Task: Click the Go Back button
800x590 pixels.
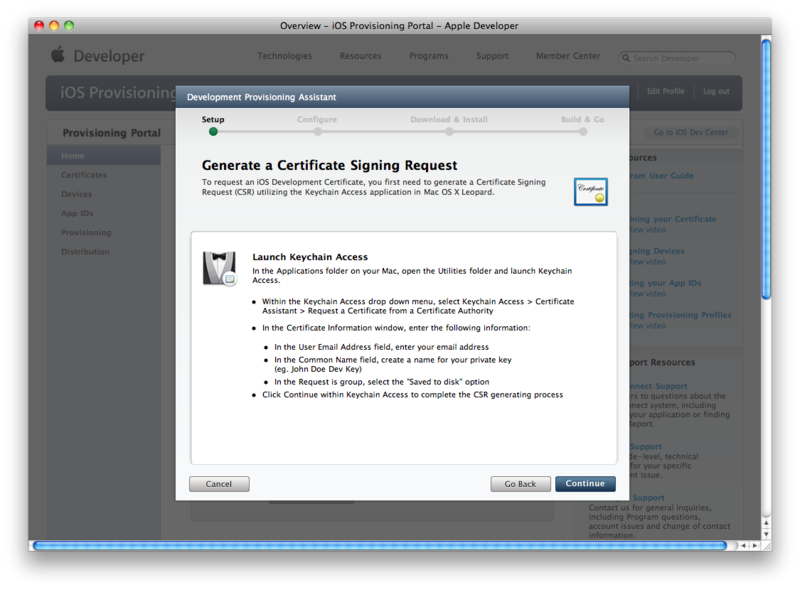Action: tap(520, 484)
